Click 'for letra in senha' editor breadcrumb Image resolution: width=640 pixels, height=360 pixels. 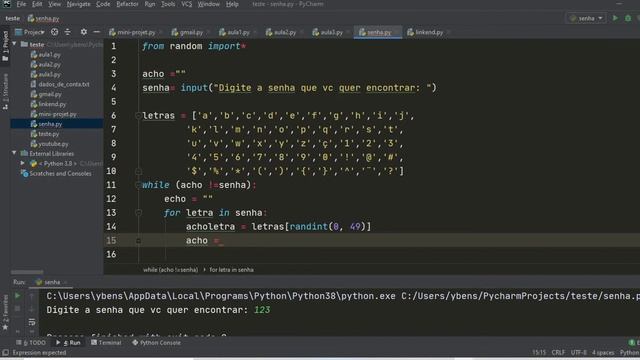pyautogui.click(x=231, y=270)
